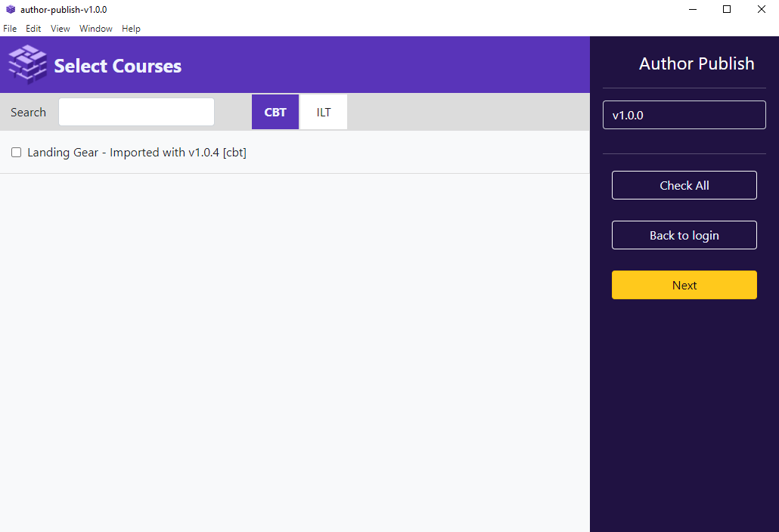The image size is (779, 532).
Task: Click the minimize button in title bar
Action: pos(693,9)
